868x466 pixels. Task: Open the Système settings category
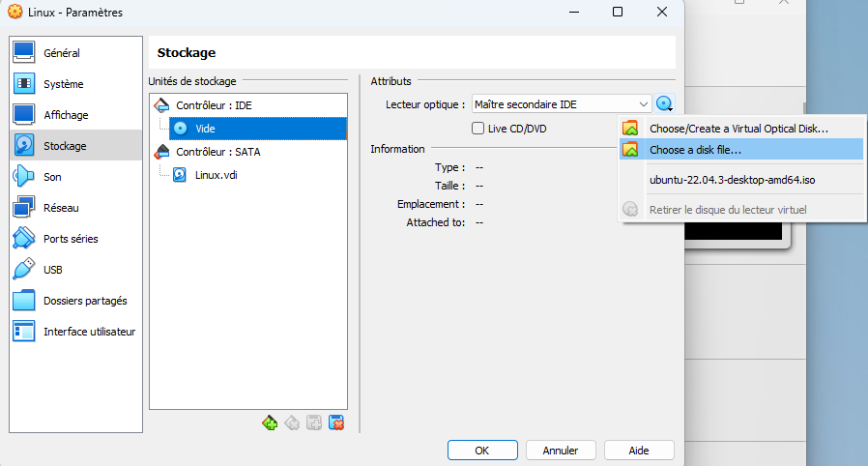[x=75, y=83]
